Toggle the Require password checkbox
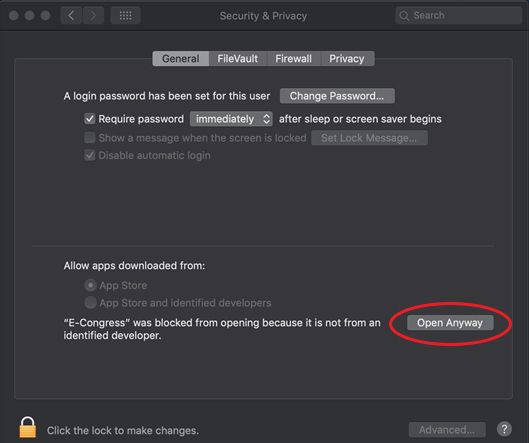 click(90, 119)
